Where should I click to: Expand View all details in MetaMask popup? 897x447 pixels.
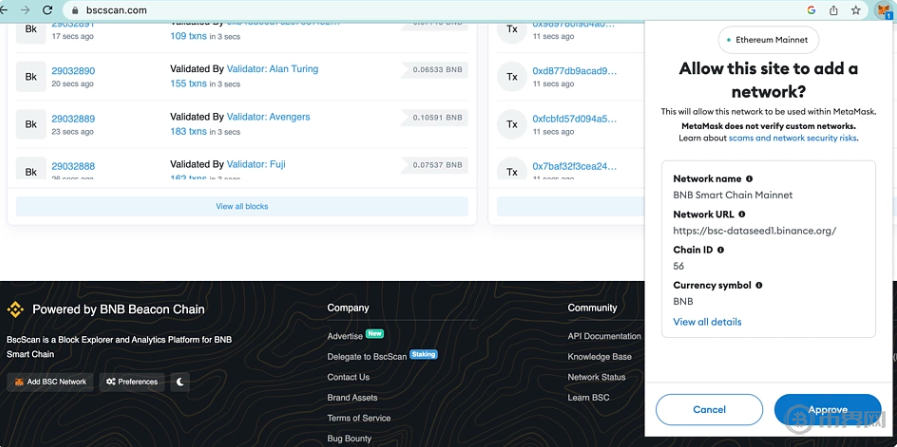coord(707,322)
